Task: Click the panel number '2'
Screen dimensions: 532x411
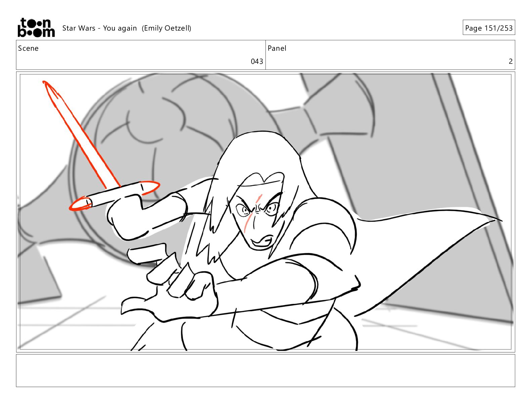Action: tap(511, 61)
